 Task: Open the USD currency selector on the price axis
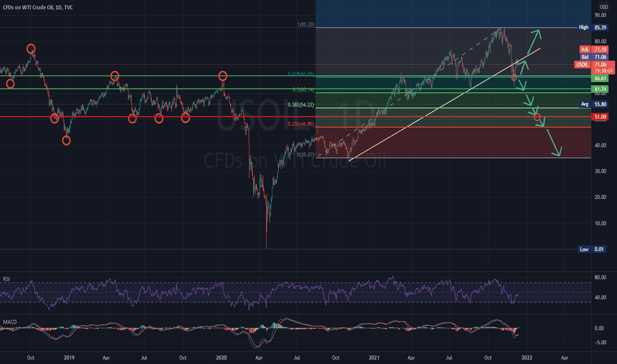point(604,7)
